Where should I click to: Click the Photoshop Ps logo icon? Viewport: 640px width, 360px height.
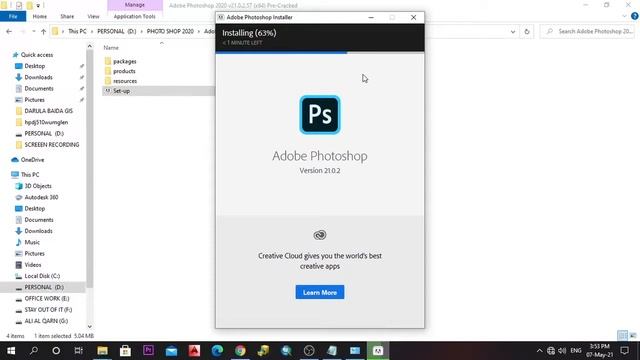320,115
